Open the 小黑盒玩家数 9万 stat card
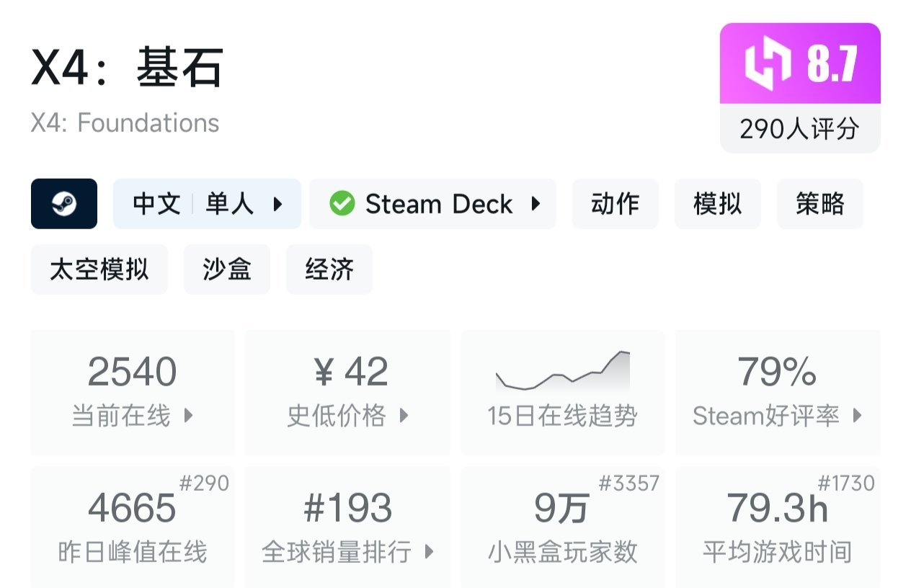 [562, 526]
